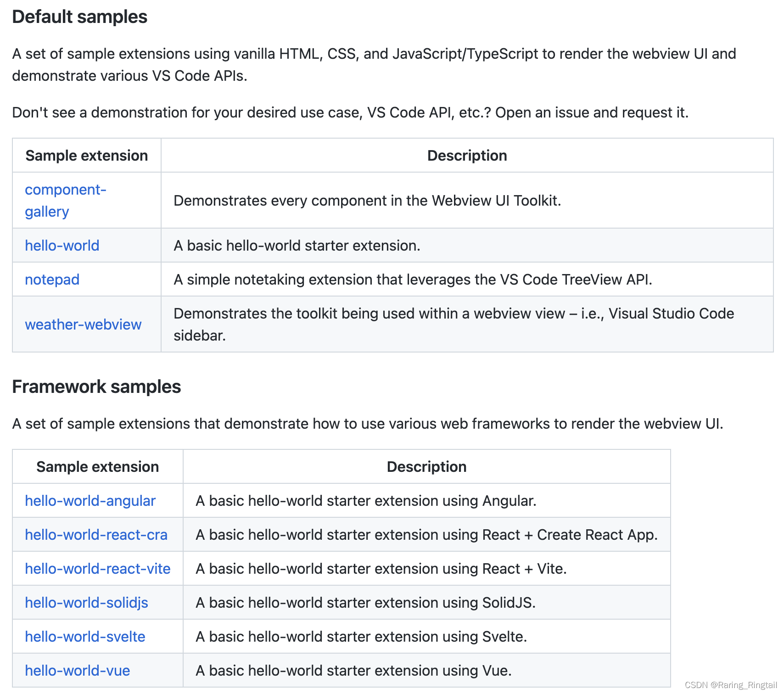Screen dimensions: 784x694
Task: Open the hello-world-solidjs sample link
Action: click(86, 603)
